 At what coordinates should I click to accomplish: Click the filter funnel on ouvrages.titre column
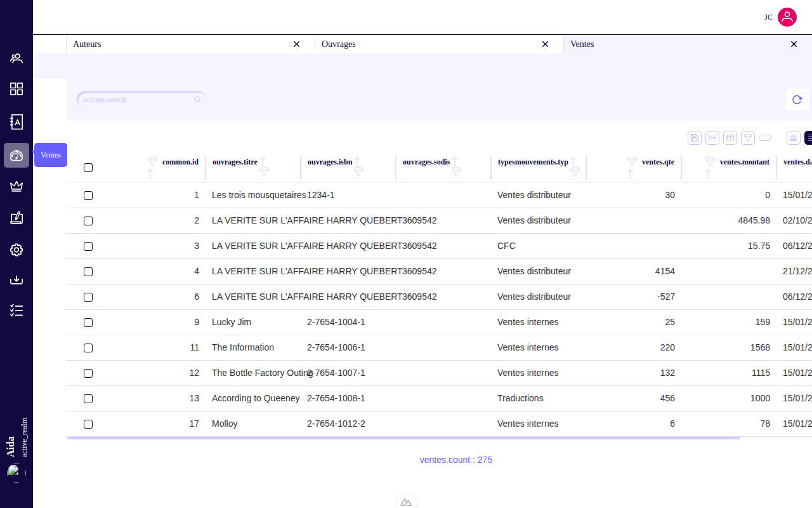coord(265,171)
